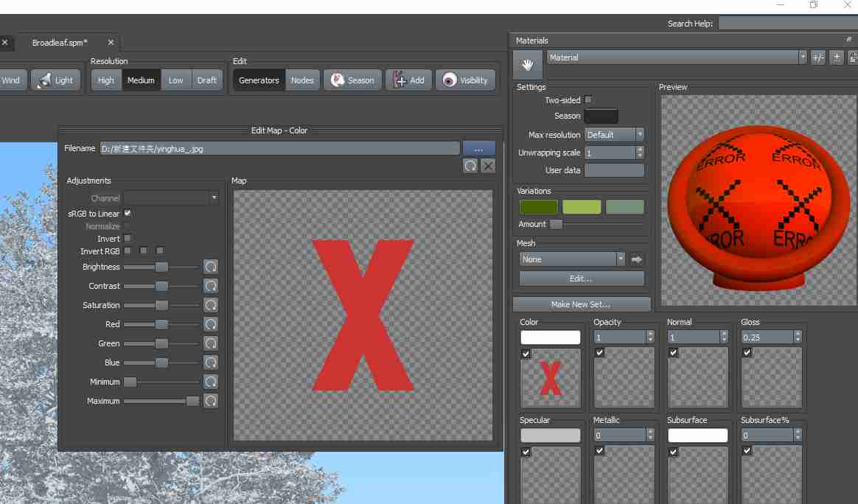The image size is (858, 504).
Task: Toggle the Normal map checkbox
Action: pyautogui.click(x=674, y=352)
